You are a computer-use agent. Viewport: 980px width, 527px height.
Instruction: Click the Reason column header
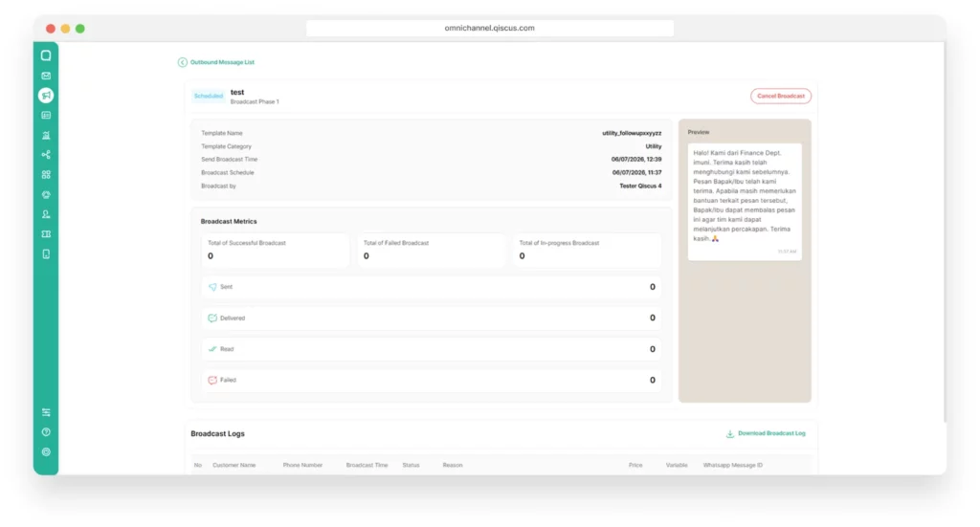[453, 465]
